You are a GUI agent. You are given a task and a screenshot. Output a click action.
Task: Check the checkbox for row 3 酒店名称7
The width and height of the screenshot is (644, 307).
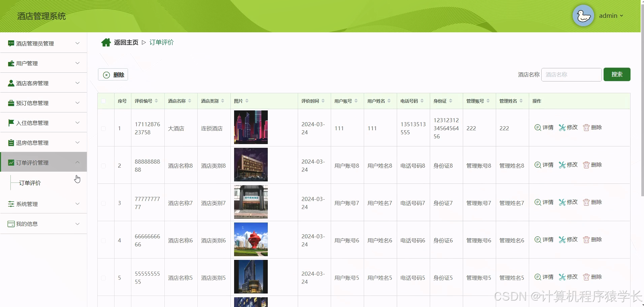(103, 203)
